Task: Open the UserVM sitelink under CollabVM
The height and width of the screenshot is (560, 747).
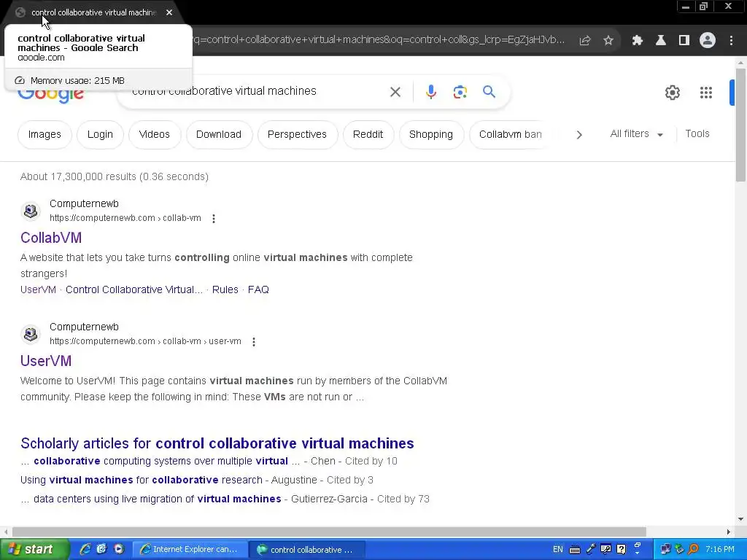Action: tap(38, 289)
